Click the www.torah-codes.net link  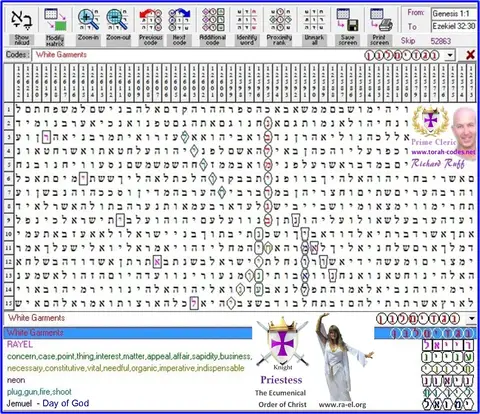[x=443, y=152]
